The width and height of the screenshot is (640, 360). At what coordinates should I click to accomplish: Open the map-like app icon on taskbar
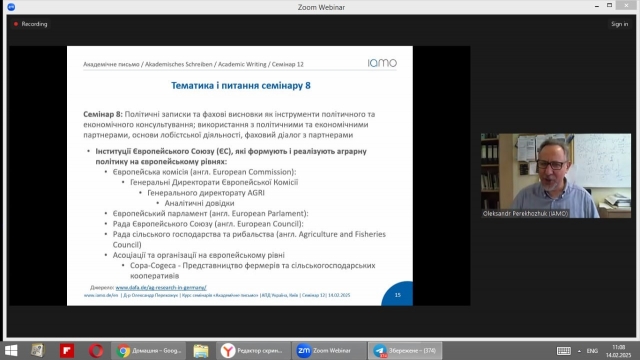(38, 351)
